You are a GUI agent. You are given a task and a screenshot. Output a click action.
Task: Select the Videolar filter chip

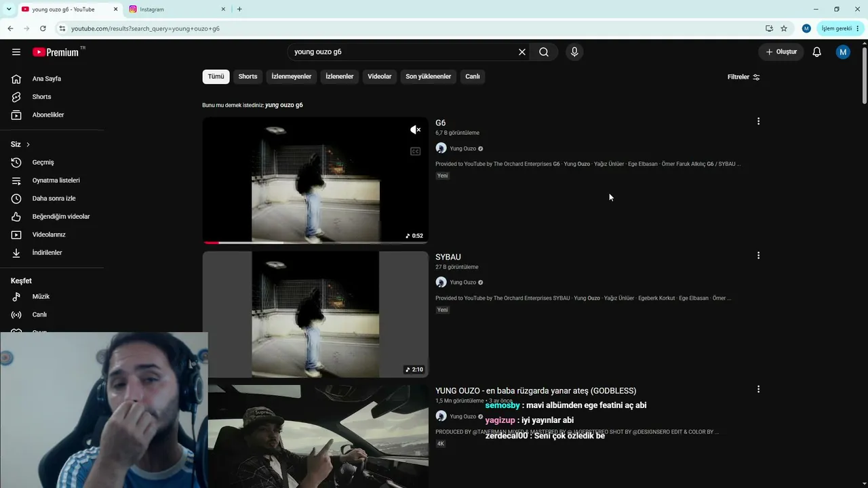380,77
